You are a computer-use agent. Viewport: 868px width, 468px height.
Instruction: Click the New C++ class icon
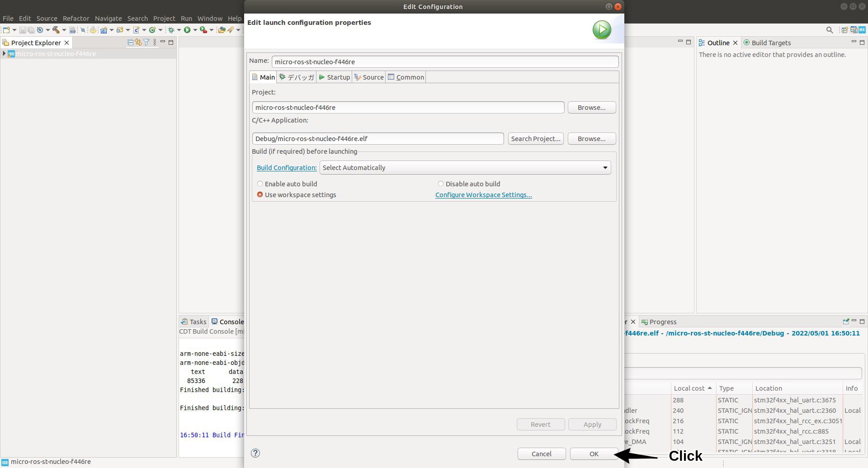[152, 30]
